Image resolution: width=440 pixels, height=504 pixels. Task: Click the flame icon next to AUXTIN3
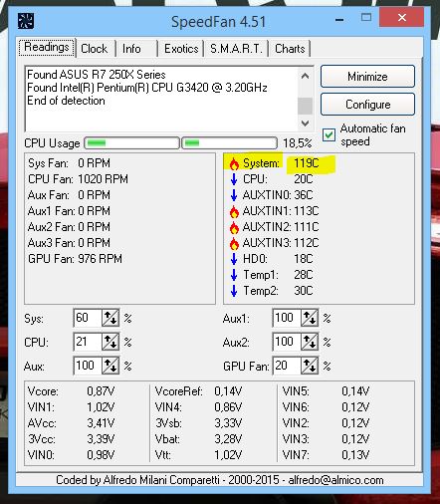click(x=234, y=243)
